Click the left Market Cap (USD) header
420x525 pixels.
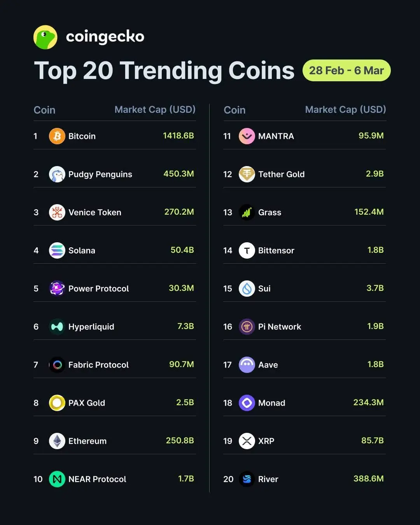155,110
